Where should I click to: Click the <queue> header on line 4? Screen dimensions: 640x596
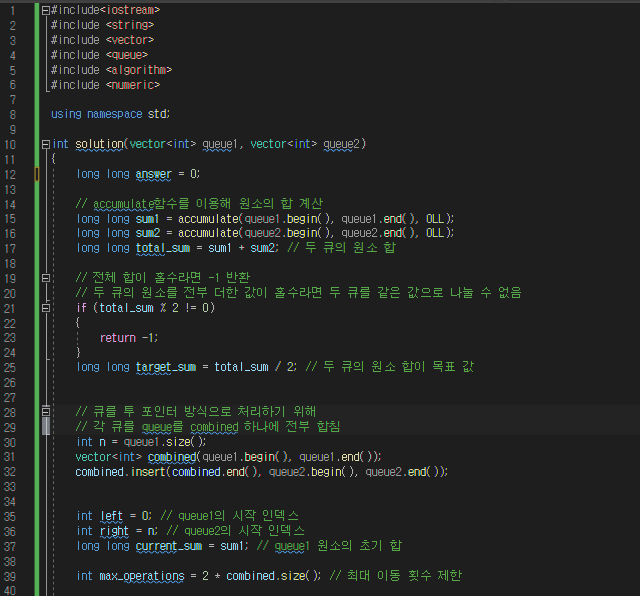click(x=127, y=55)
